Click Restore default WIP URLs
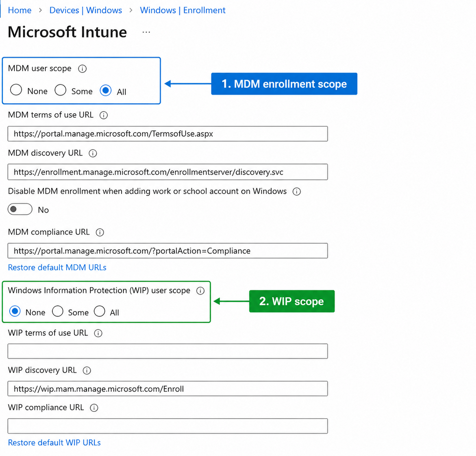This screenshot has width=476, height=456. [x=54, y=443]
